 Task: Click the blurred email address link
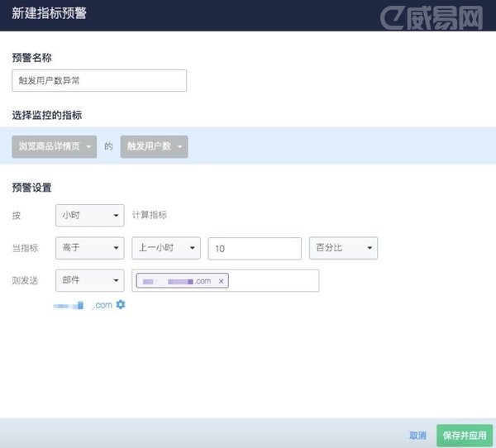(83, 305)
